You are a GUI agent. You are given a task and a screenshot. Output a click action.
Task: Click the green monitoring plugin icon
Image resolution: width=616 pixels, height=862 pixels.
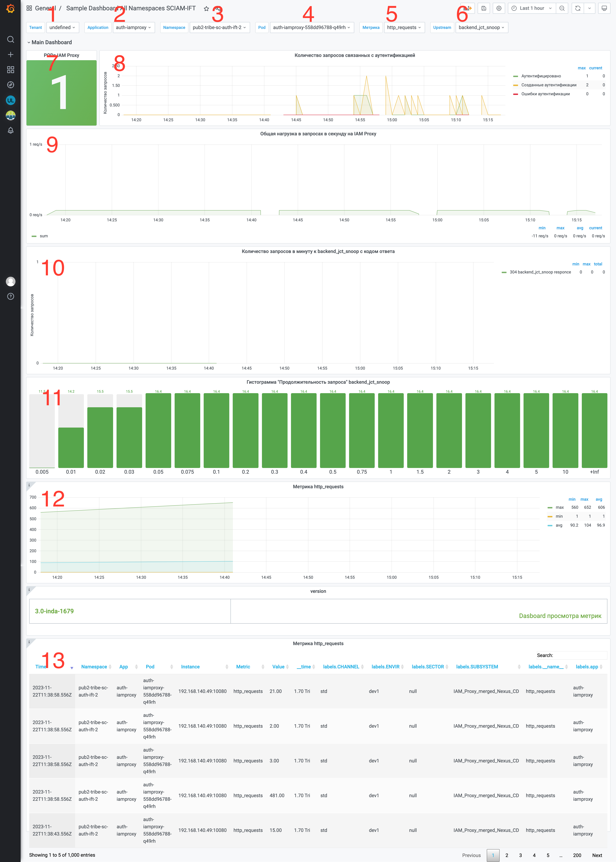tap(11, 115)
